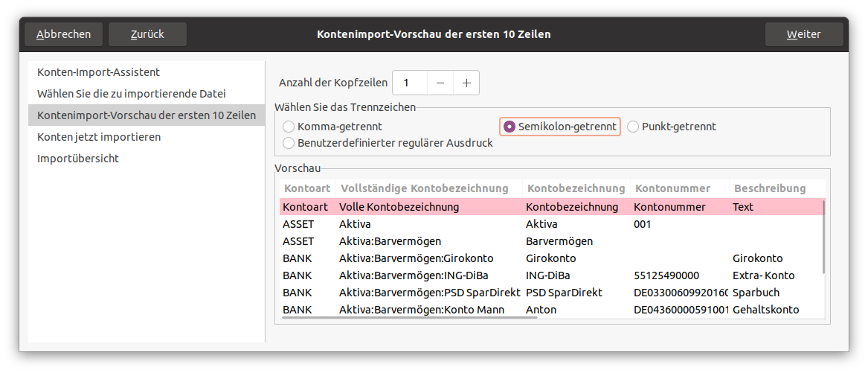Choose the Punkt-getrennt separator option
The height and width of the screenshot is (373, 868).
click(633, 127)
